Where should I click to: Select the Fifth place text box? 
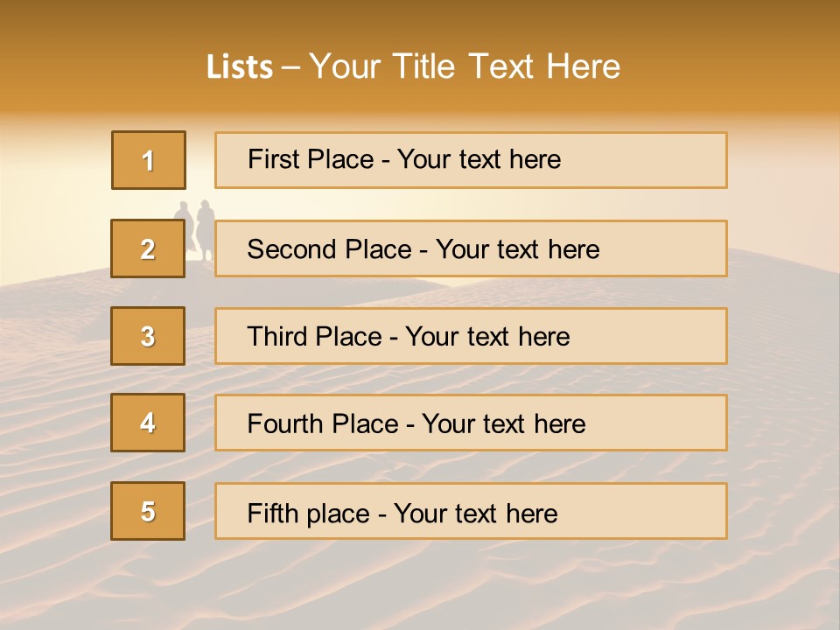pyautogui.click(x=471, y=511)
